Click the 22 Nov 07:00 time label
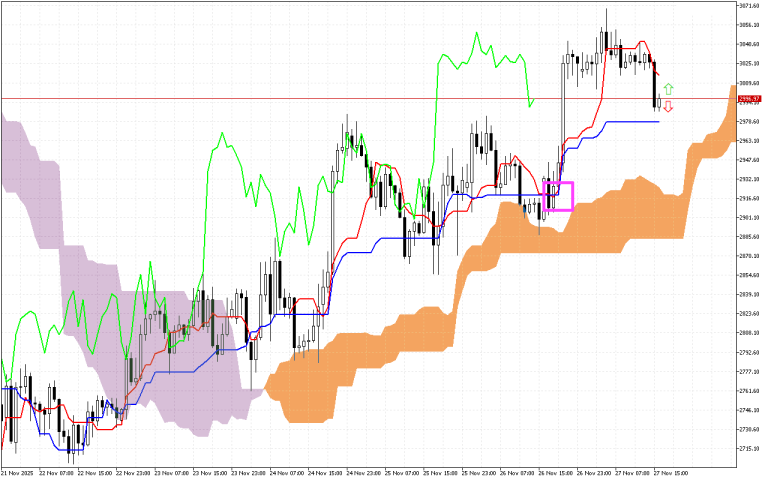 point(55,473)
